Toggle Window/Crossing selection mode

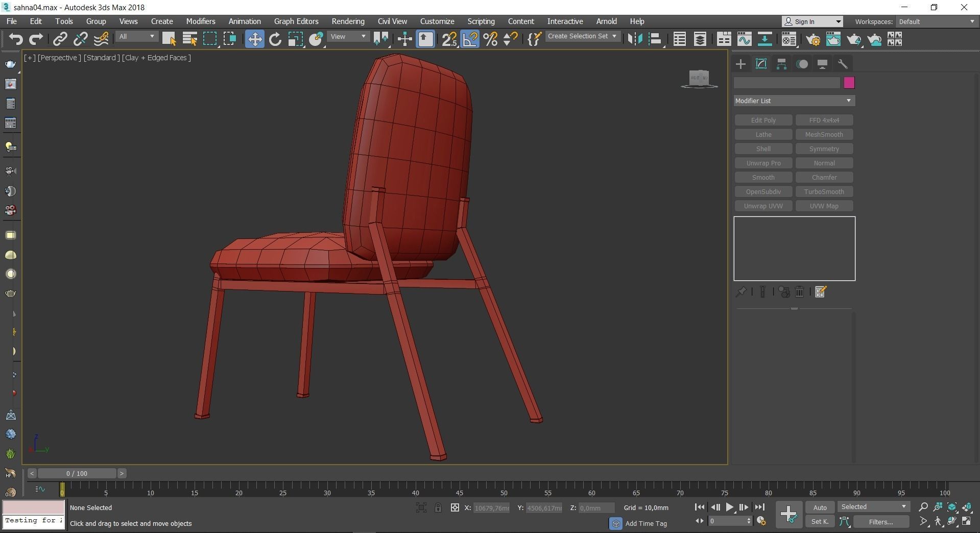pyautogui.click(x=230, y=39)
